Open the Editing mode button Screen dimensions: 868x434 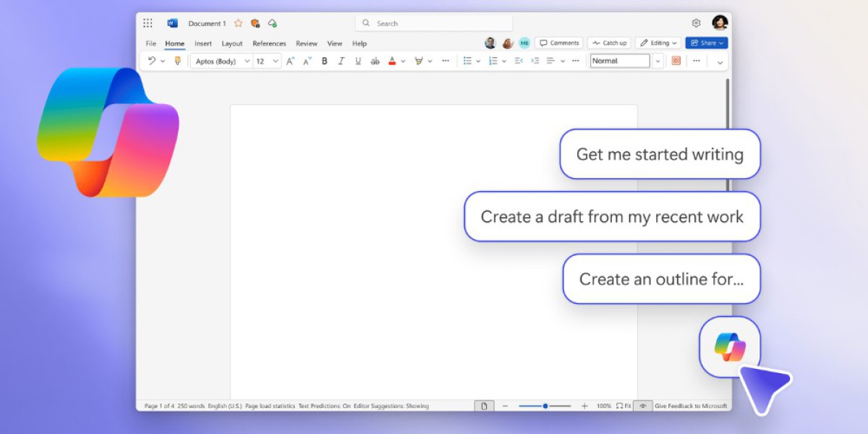tap(658, 43)
